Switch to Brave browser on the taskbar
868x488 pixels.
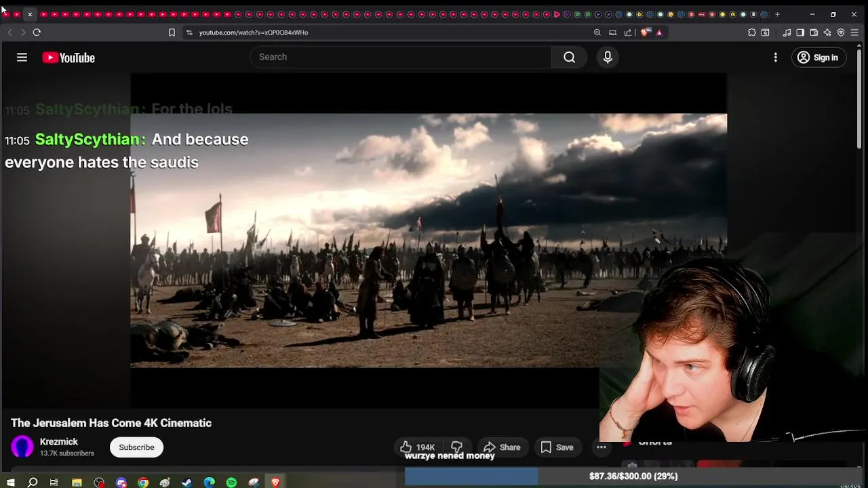(275, 483)
